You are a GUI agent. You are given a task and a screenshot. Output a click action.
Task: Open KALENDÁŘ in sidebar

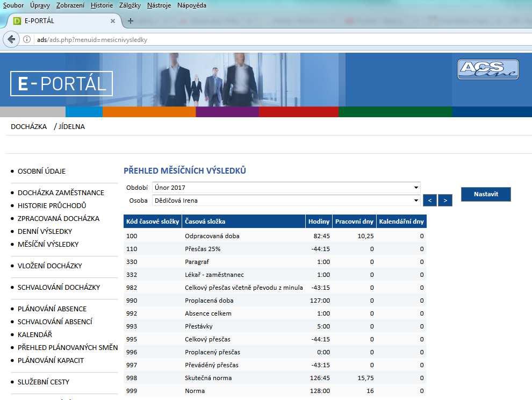tap(35, 335)
